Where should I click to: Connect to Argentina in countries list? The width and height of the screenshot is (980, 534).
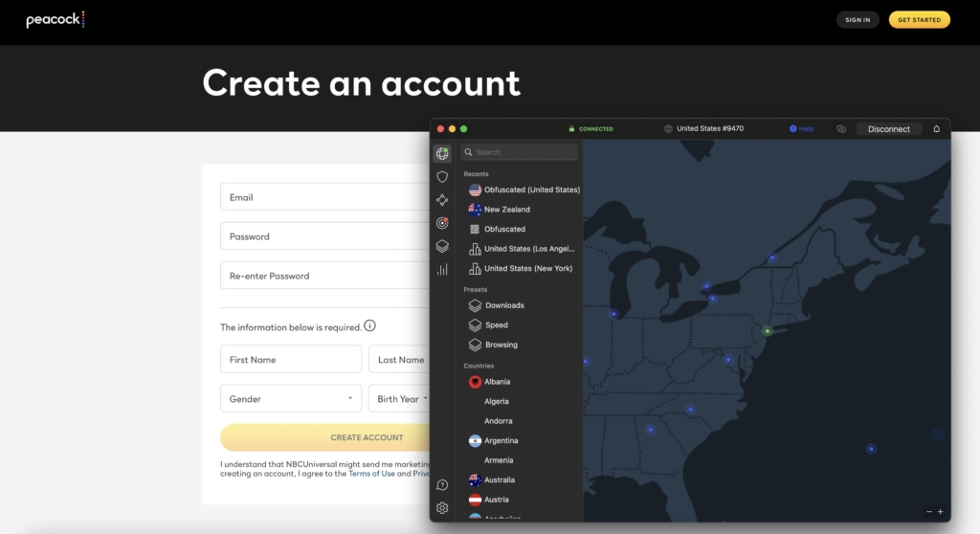[x=493, y=441]
